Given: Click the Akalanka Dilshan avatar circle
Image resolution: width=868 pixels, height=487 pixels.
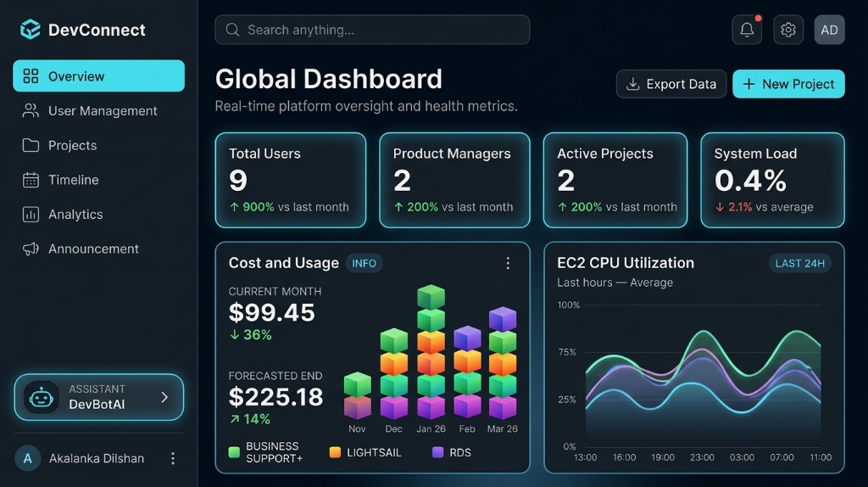Looking at the screenshot, I should 28,458.
